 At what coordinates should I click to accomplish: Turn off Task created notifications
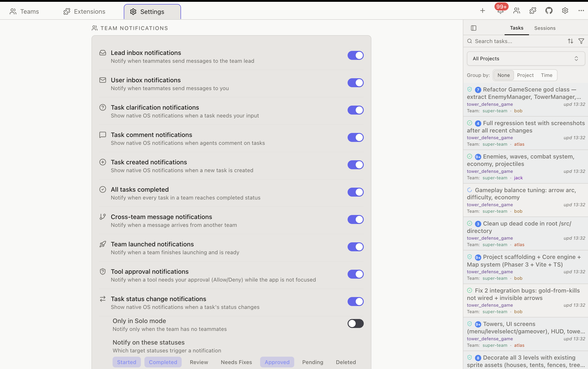coord(355,165)
